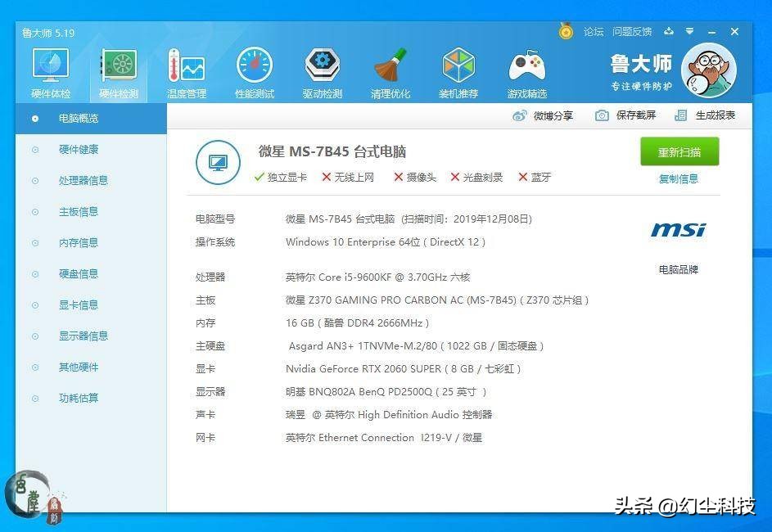Open 温度管理 temperature management icon

[187, 74]
